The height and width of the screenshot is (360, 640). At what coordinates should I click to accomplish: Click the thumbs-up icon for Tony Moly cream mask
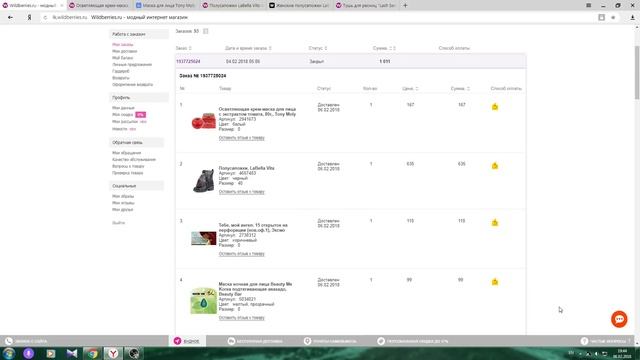(x=495, y=107)
